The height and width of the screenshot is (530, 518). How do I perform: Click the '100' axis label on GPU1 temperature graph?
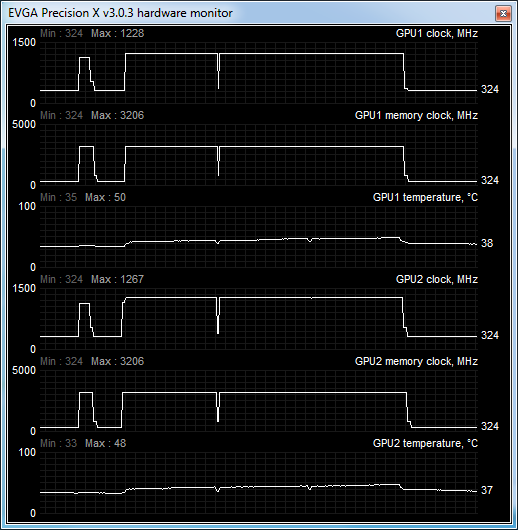[27, 207]
